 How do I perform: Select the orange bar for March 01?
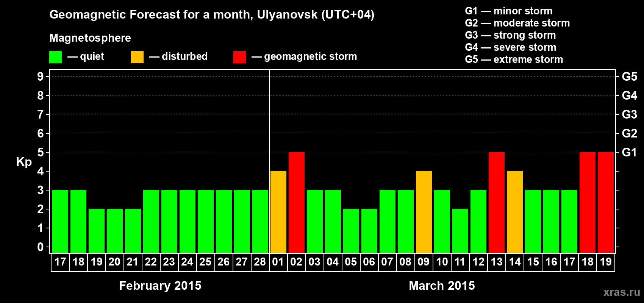click(x=278, y=212)
